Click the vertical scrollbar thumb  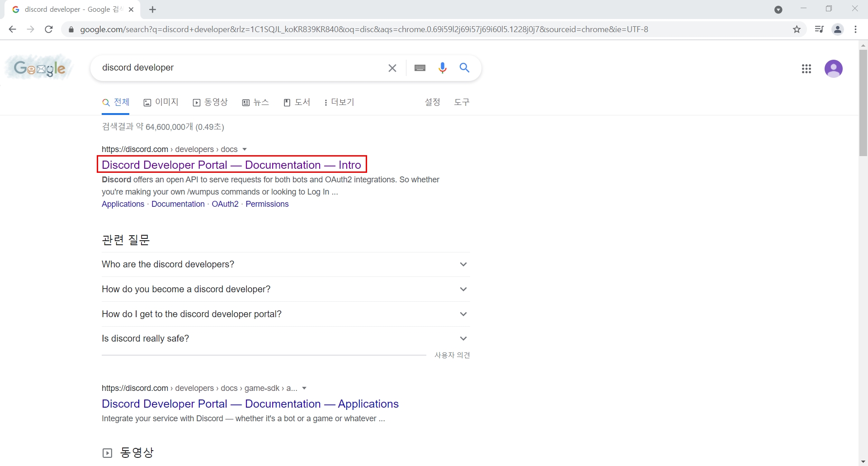point(863,103)
